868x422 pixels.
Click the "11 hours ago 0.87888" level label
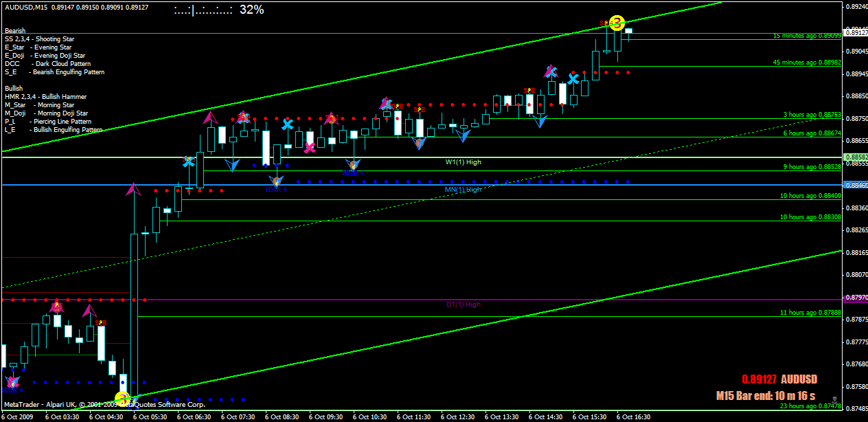click(x=810, y=313)
